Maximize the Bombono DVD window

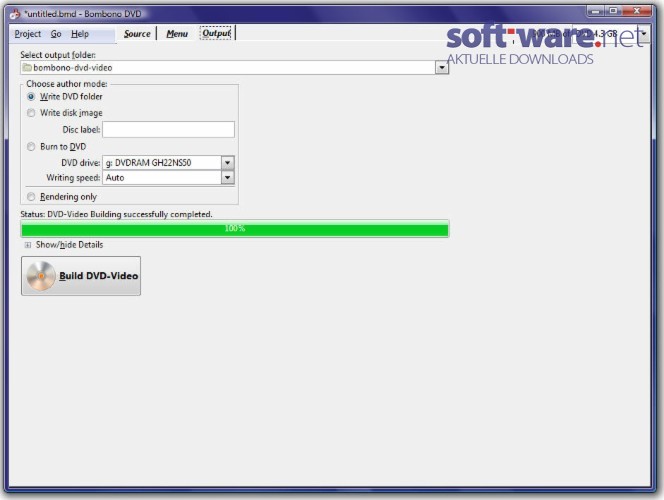tap(613, 11)
